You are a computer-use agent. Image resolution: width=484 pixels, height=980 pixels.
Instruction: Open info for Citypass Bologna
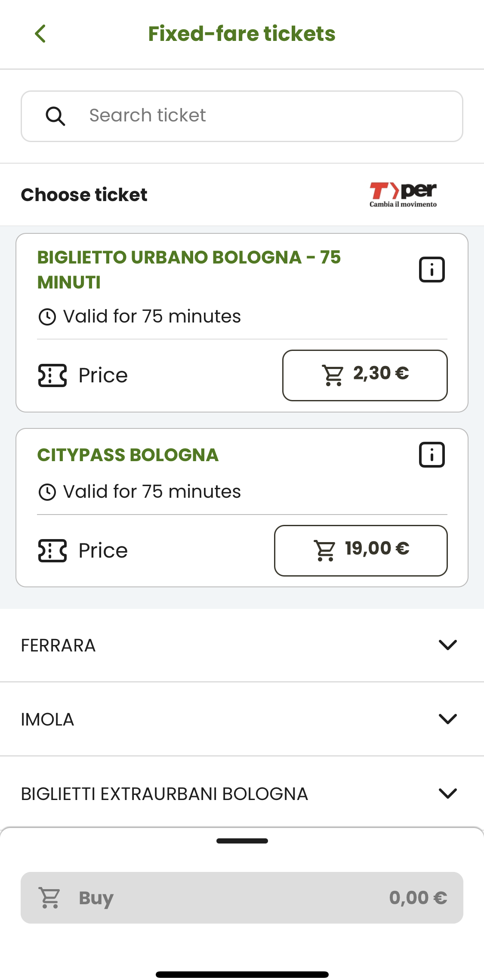(432, 455)
